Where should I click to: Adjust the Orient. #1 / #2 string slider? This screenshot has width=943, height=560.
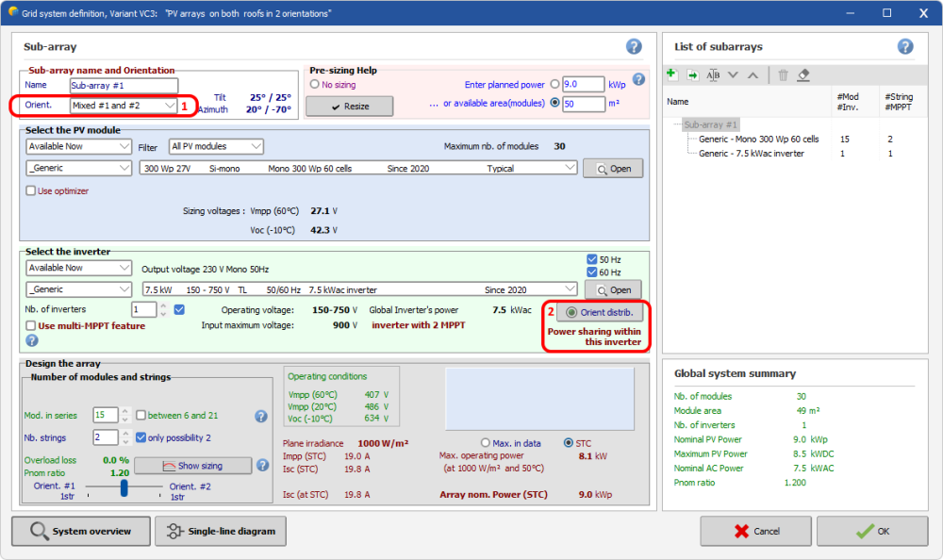[x=124, y=487]
